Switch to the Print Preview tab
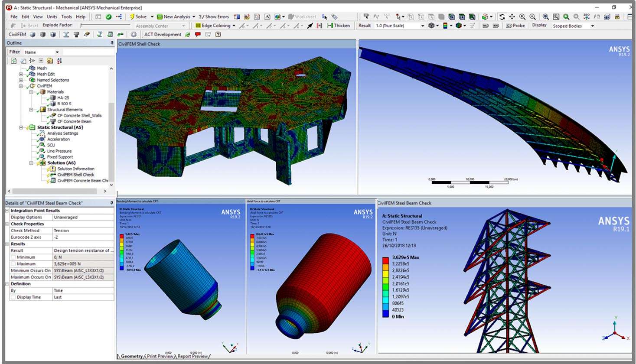The image size is (636, 364). (160, 356)
